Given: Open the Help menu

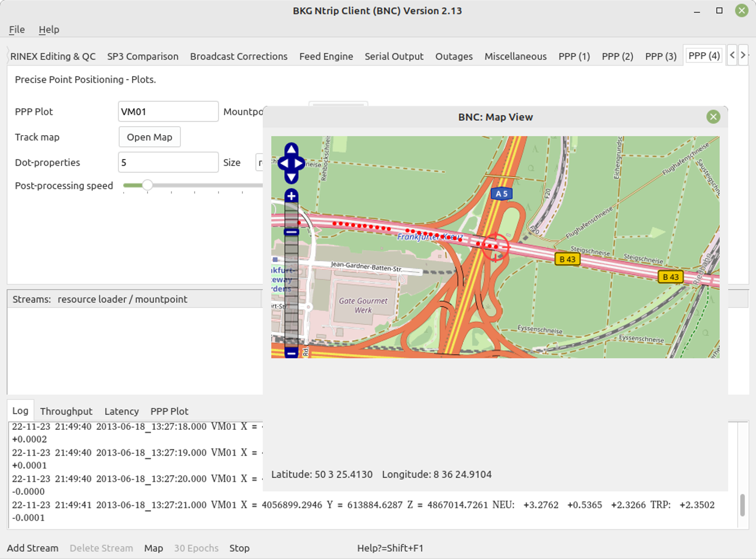Looking at the screenshot, I should (x=49, y=29).
